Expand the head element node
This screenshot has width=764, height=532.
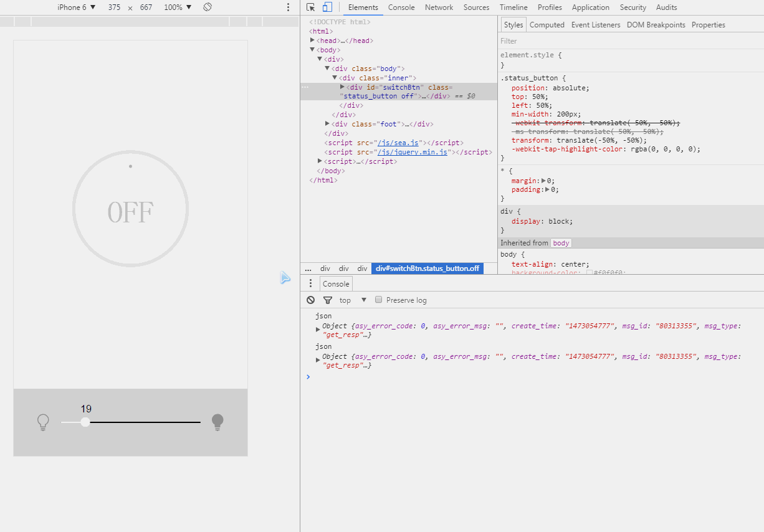pos(312,40)
